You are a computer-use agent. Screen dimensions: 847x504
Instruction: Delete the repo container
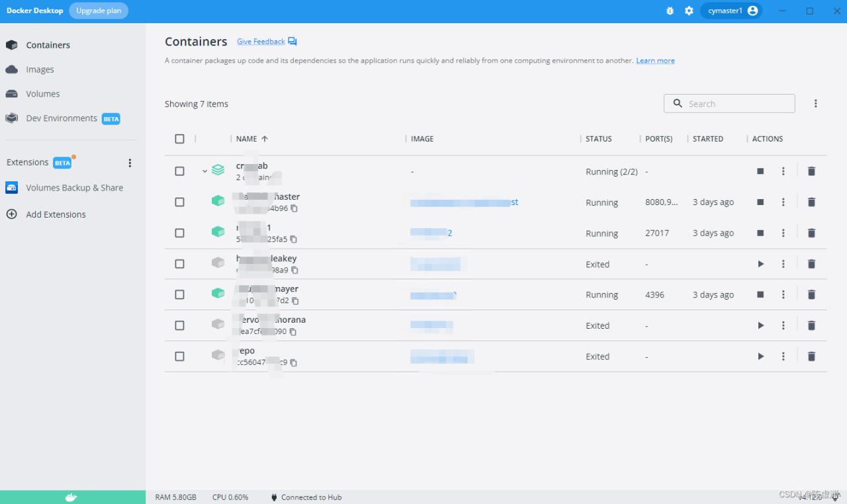(811, 357)
